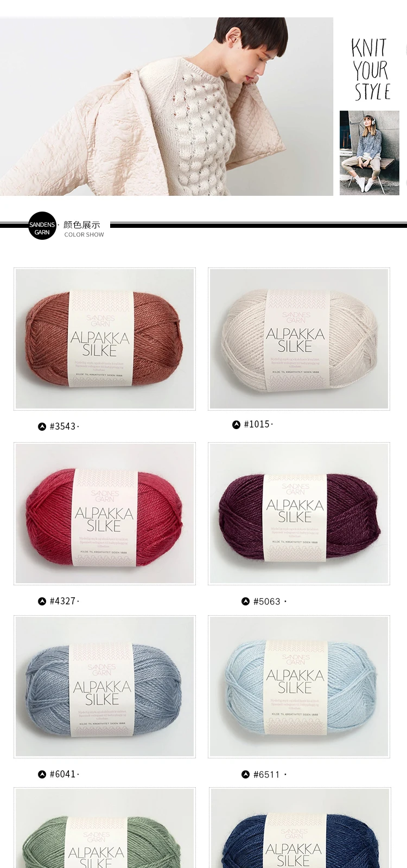
Task: Click the Knit Your Style text
Action: click(x=371, y=69)
